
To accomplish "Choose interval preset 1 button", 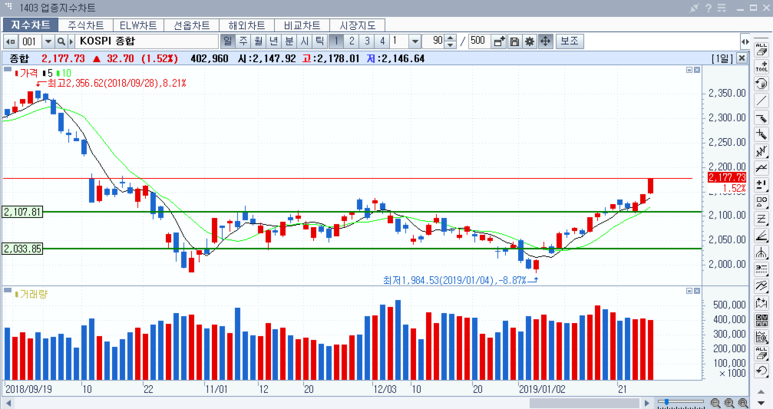I will point(336,41).
